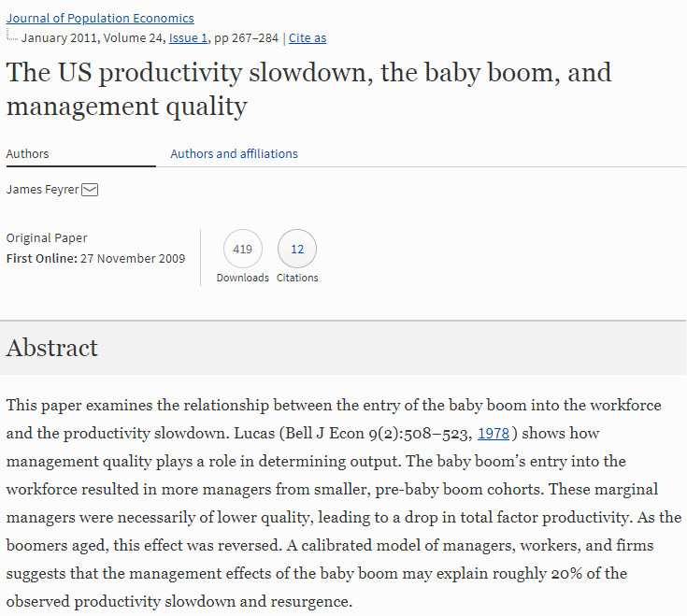
Task: Click the article title about US productivity slowdown
Action: coord(308,89)
